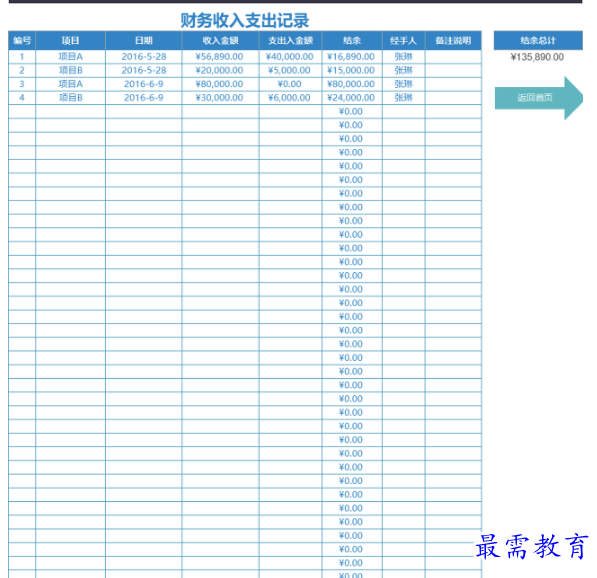Select the 经手人 column header
Screen dimensions: 597x578
click(x=404, y=41)
